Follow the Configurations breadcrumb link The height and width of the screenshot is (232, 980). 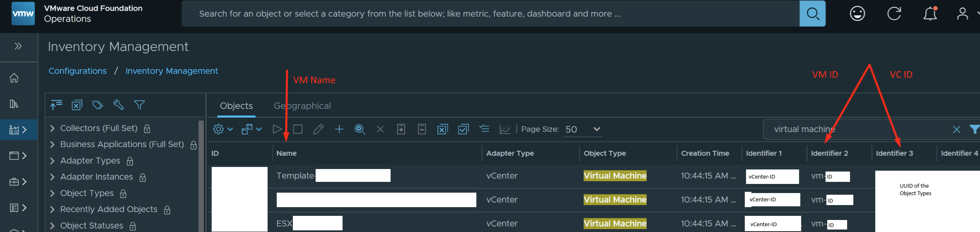coord(77,71)
